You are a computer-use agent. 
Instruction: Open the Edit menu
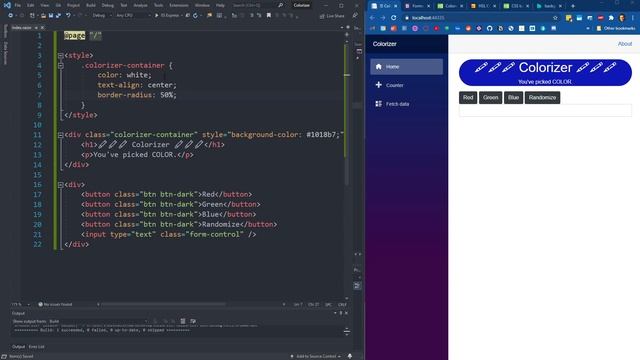tap(31, 5)
